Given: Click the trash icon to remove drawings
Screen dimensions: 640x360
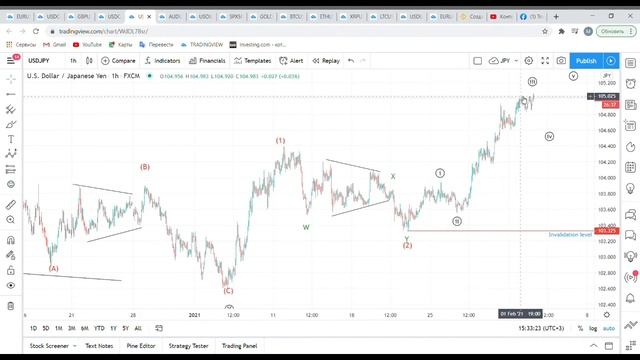Looking at the screenshot, I should coord(11,306).
